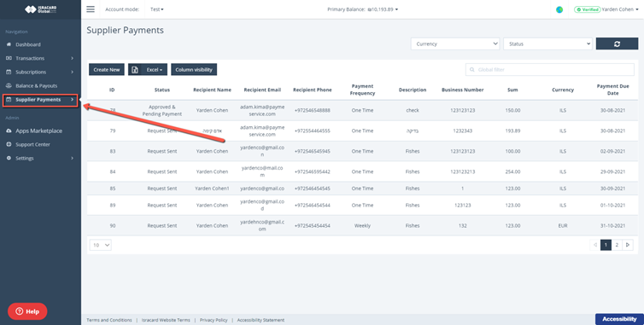
Task: Sort by the Recipient Email header
Action: [262, 90]
